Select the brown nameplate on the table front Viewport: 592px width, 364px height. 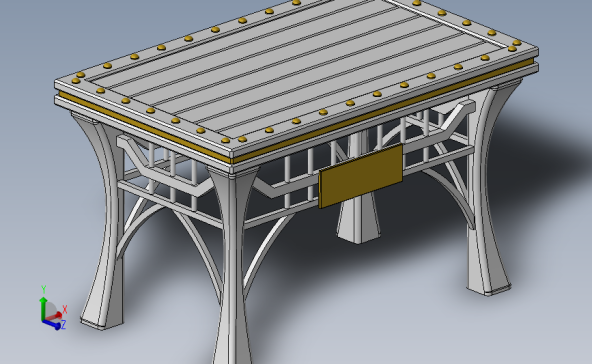click(361, 176)
